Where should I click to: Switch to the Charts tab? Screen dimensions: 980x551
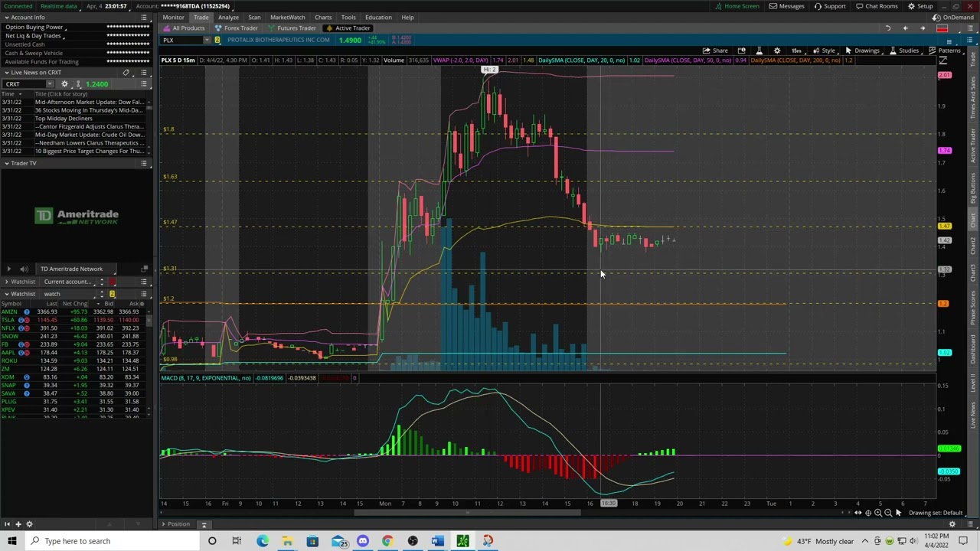coord(323,17)
